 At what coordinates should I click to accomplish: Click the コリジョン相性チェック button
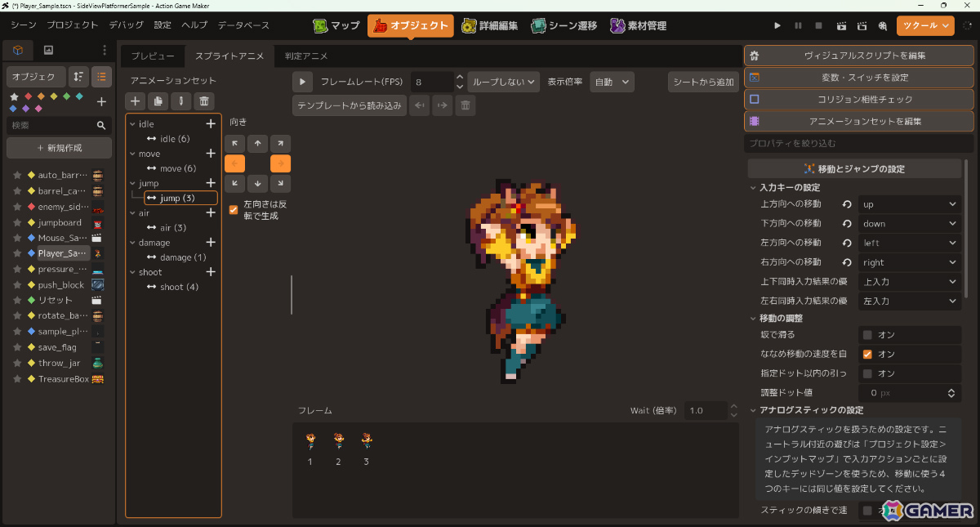tap(859, 100)
